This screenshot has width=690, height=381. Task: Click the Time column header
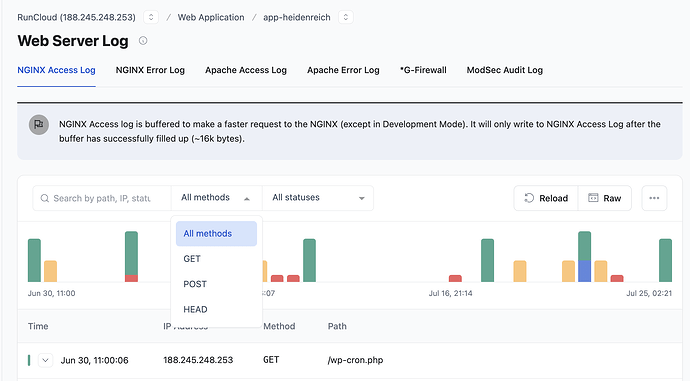click(x=38, y=326)
